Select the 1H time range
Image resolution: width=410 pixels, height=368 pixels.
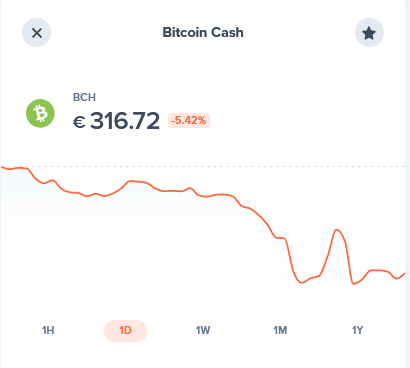coord(48,330)
